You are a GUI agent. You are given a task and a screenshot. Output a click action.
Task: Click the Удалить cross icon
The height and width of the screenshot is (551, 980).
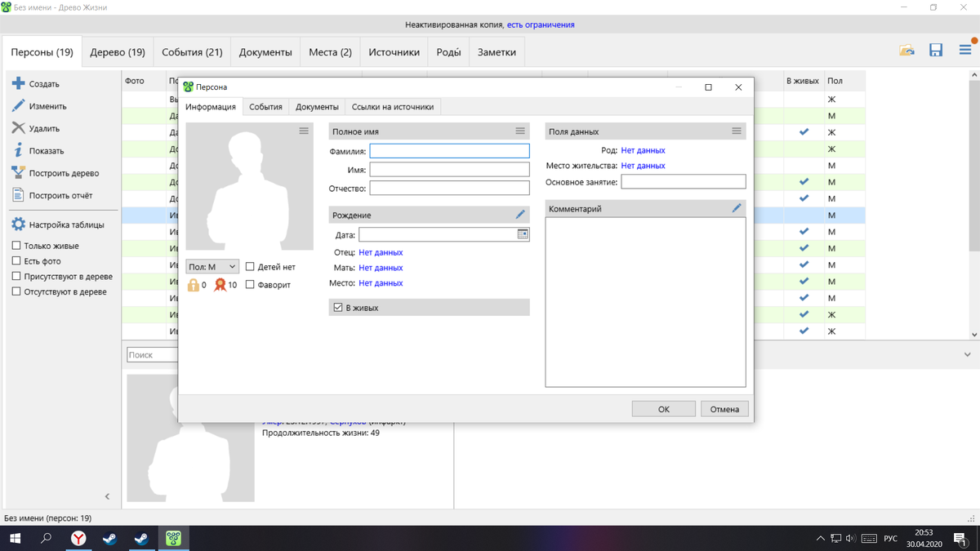[18, 128]
